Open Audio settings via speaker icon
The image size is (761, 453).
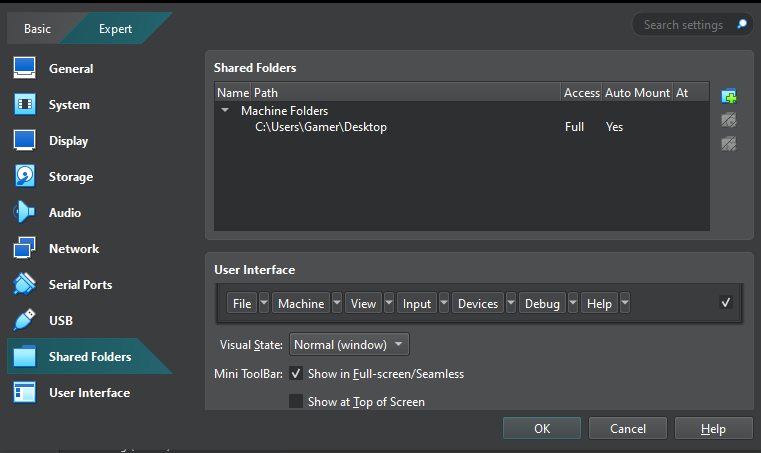click(x=25, y=213)
